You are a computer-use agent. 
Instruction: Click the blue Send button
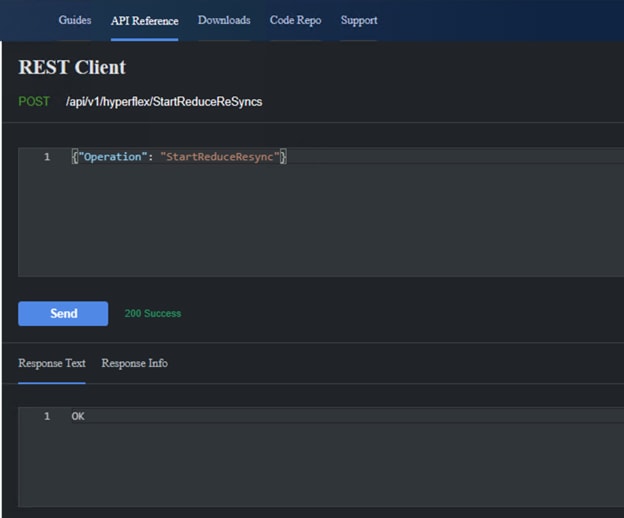coord(63,314)
